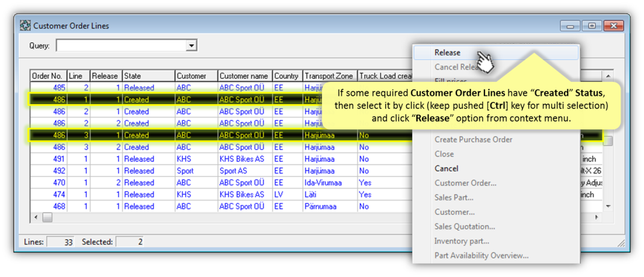Click 'Pärnumaa' transport zone cell
Screen dimensions: 644x277
[x=329, y=207]
